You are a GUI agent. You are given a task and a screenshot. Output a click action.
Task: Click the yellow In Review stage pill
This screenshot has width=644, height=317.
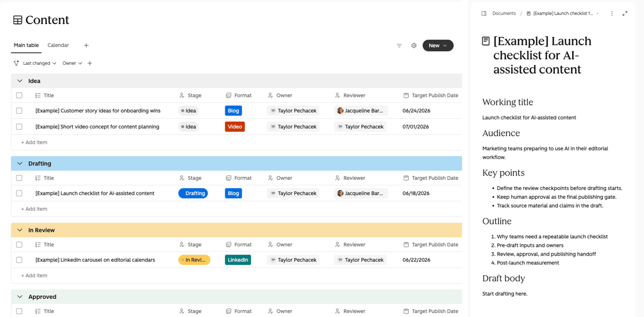[194, 260]
